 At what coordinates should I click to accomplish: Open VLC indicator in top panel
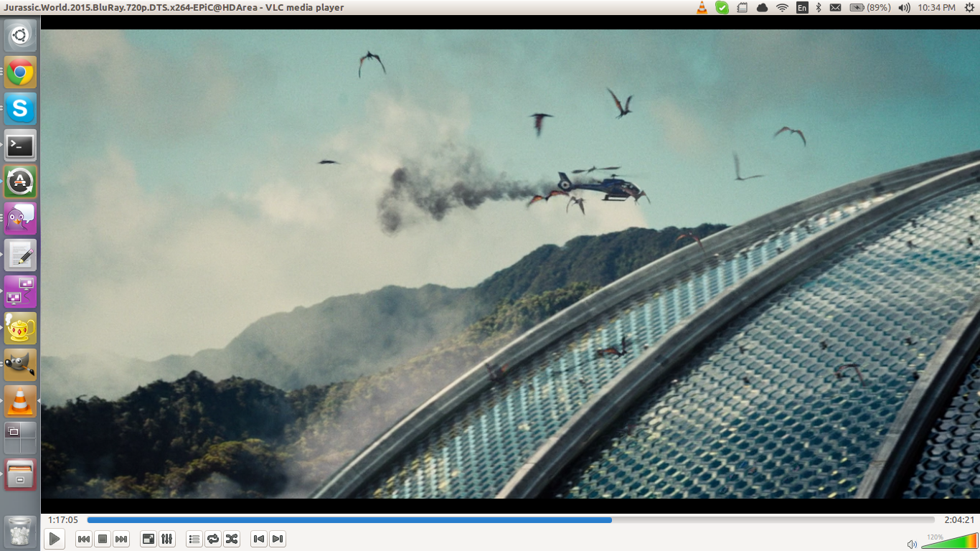(702, 7)
